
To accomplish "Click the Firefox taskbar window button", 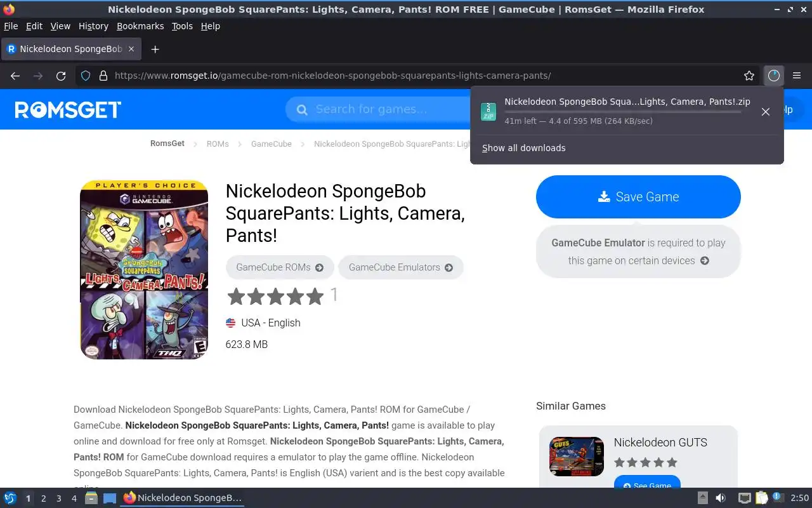I will click(183, 498).
